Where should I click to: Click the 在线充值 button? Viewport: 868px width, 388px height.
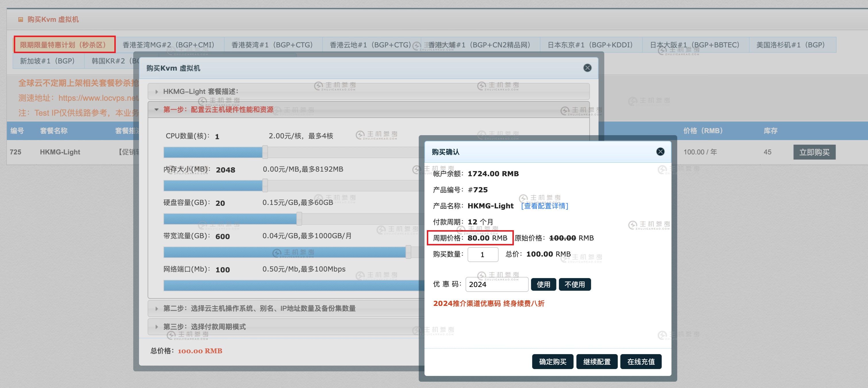click(641, 361)
